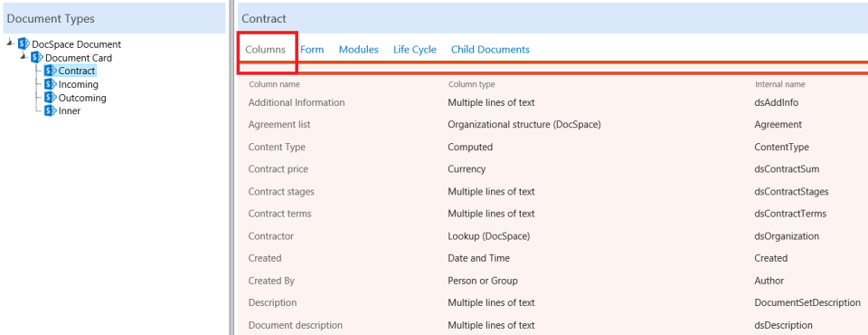This screenshot has height=335, width=868.
Task: Open the Modules tab
Action: (359, 50)
